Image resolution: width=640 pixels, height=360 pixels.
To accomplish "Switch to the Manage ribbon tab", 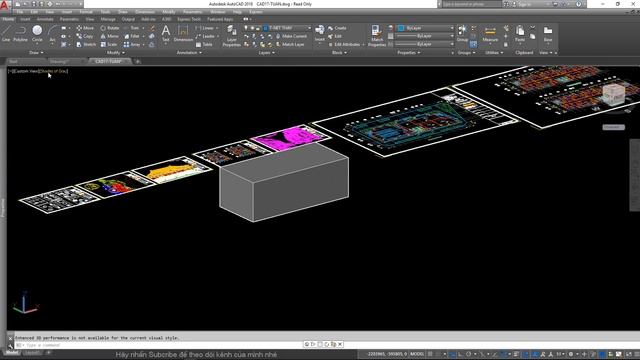I will pos(108,19).
